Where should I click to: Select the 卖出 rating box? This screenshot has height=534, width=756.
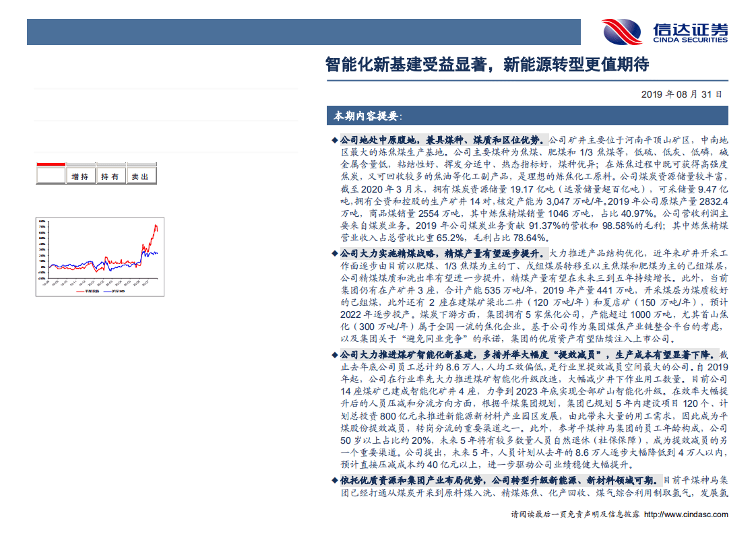tap(140, 176)
